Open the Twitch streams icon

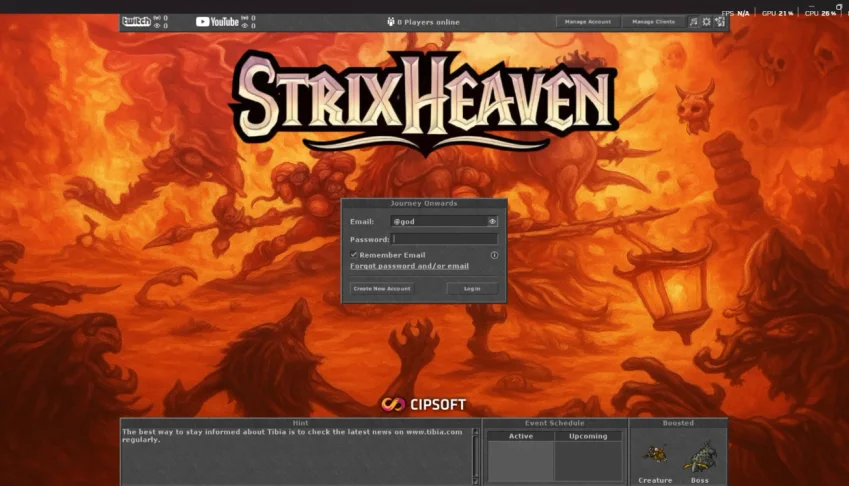point(136,22)
